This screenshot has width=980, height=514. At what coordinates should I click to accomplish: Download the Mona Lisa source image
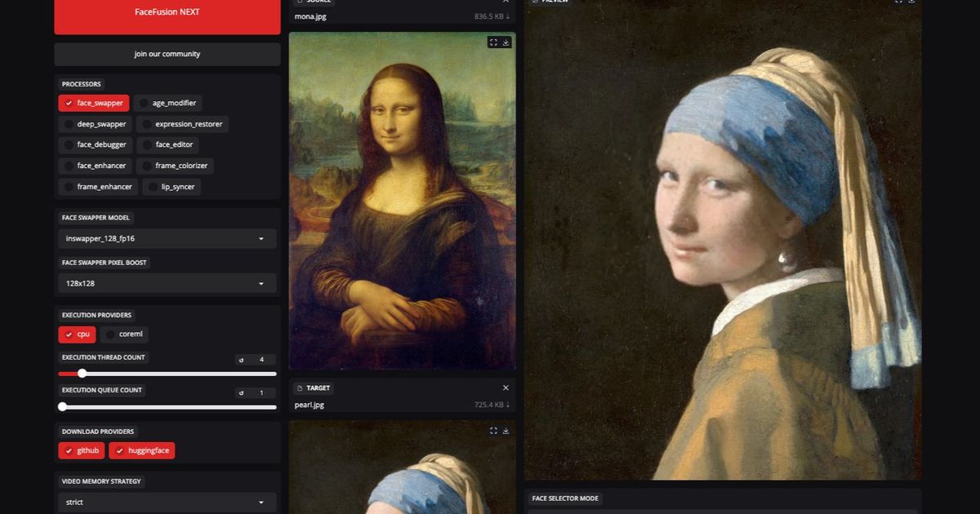(x=506, y=42)
